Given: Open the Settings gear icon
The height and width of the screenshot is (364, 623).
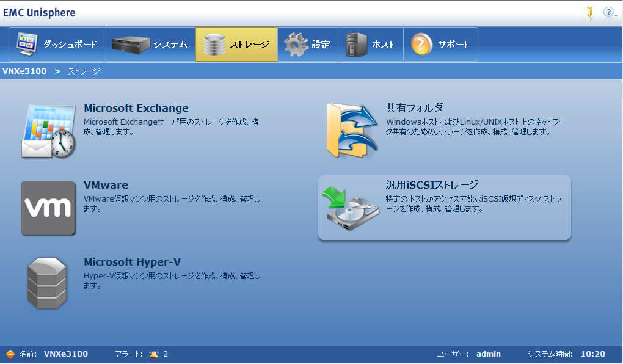Looking at the screenshot, I should (296, 45).
